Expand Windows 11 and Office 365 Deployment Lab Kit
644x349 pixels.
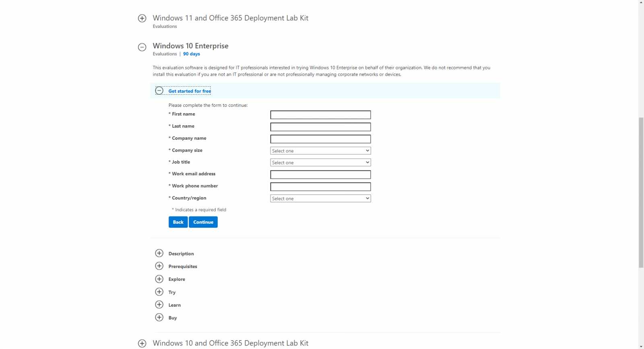[x=142, y=19]
